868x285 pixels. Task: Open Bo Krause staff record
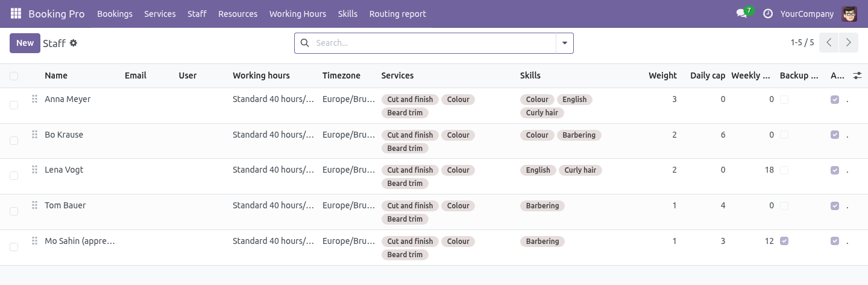(64, 135)
